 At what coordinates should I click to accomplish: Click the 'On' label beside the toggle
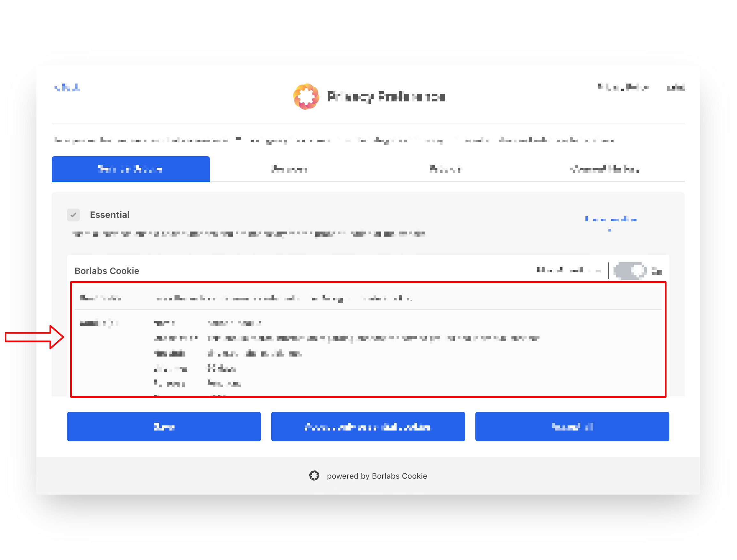click(656, 271)
